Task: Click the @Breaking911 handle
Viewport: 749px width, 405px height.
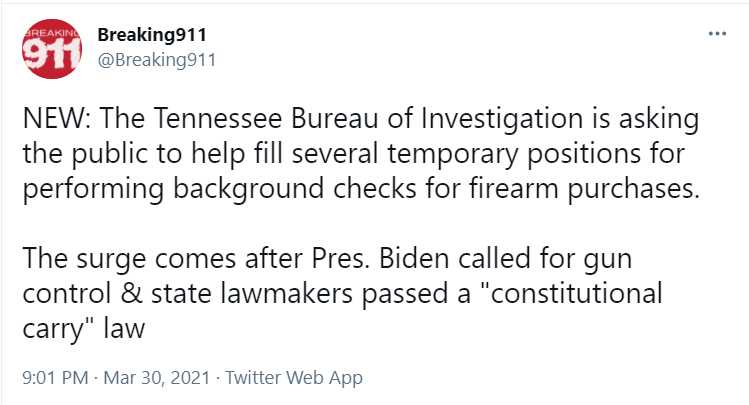Action: click(x=157, y=60)
